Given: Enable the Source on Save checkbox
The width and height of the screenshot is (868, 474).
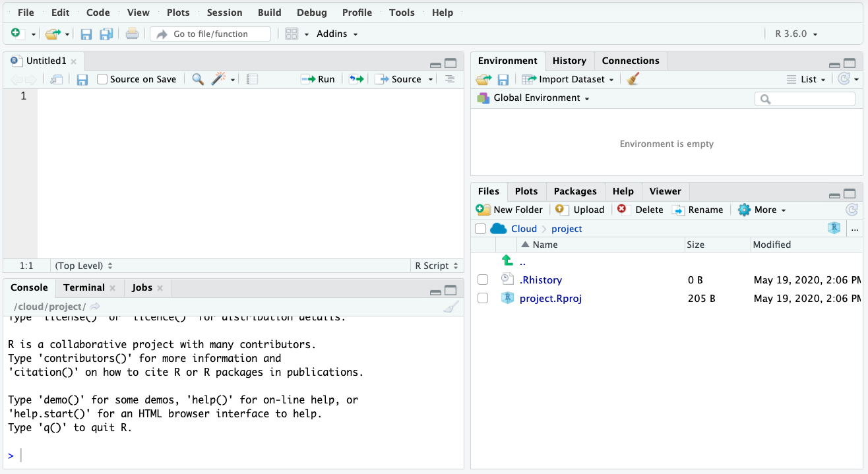Looking at the screenshot, I should [102, 79].
